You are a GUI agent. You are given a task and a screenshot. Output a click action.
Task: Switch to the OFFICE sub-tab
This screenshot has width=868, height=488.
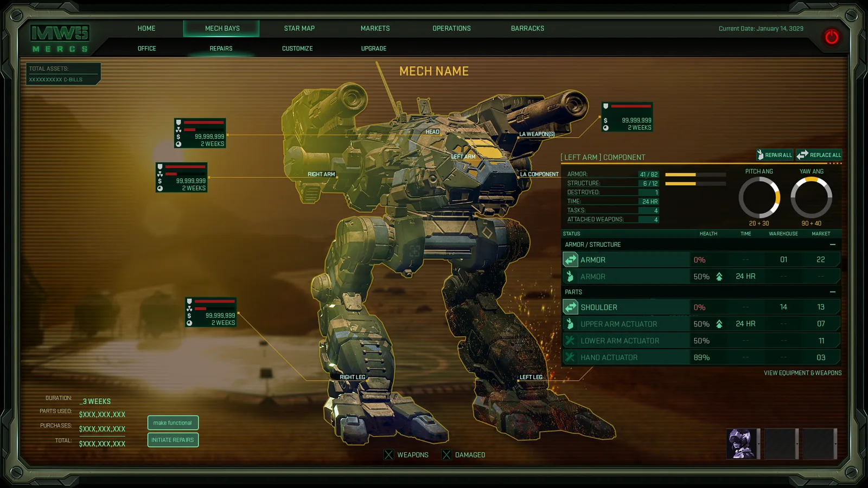(146, 48)
